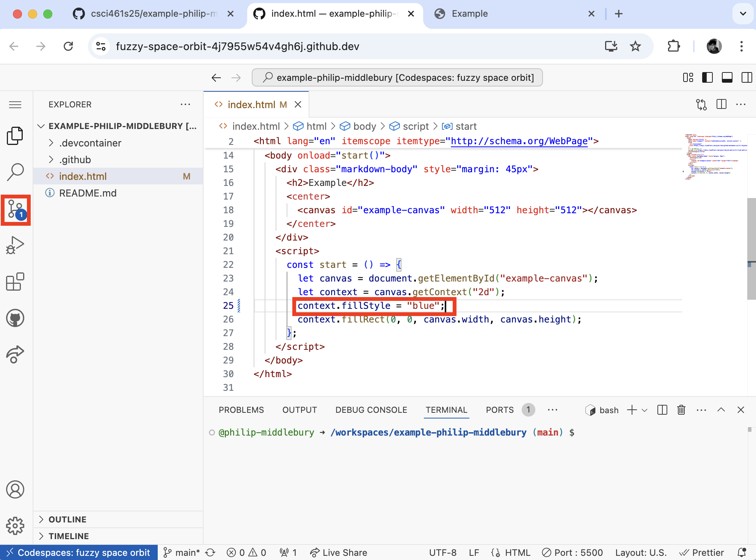Switch to the OUTPUT tab
This screenshot has height=560, width=756.
coord(300,410)
